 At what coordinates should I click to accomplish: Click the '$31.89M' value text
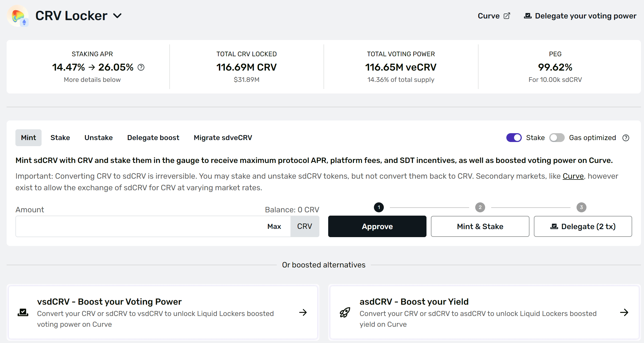[x=246, y=80]
